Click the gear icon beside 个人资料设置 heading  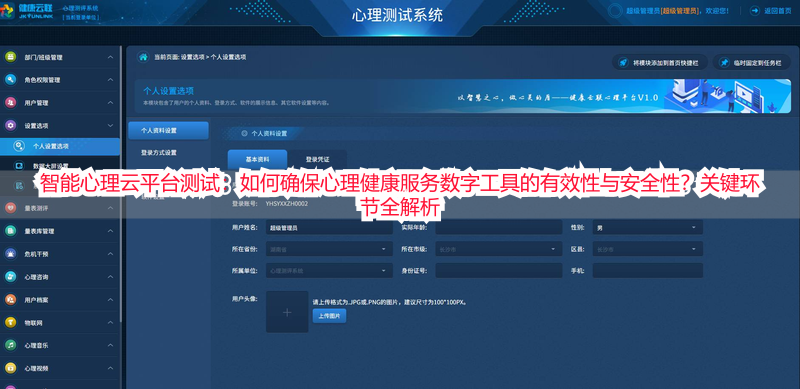point(244,133)
